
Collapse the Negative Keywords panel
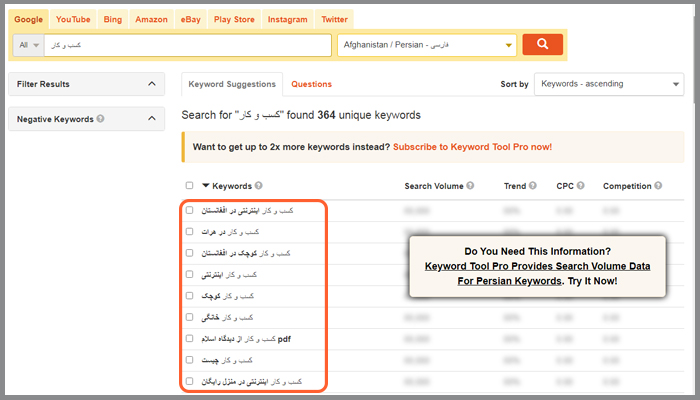tap(152, 118)
